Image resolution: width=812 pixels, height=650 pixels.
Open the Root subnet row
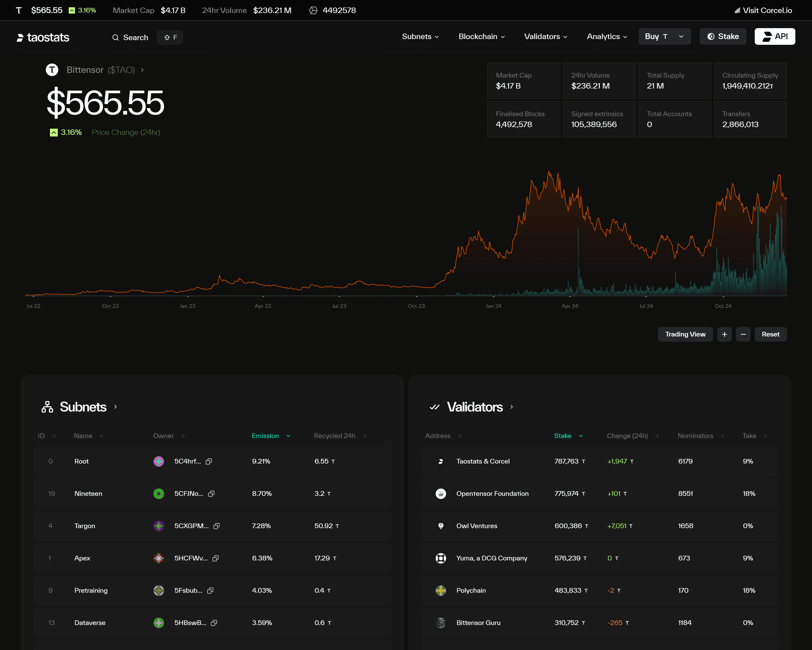pyautogui.click(x=212, y=461)
